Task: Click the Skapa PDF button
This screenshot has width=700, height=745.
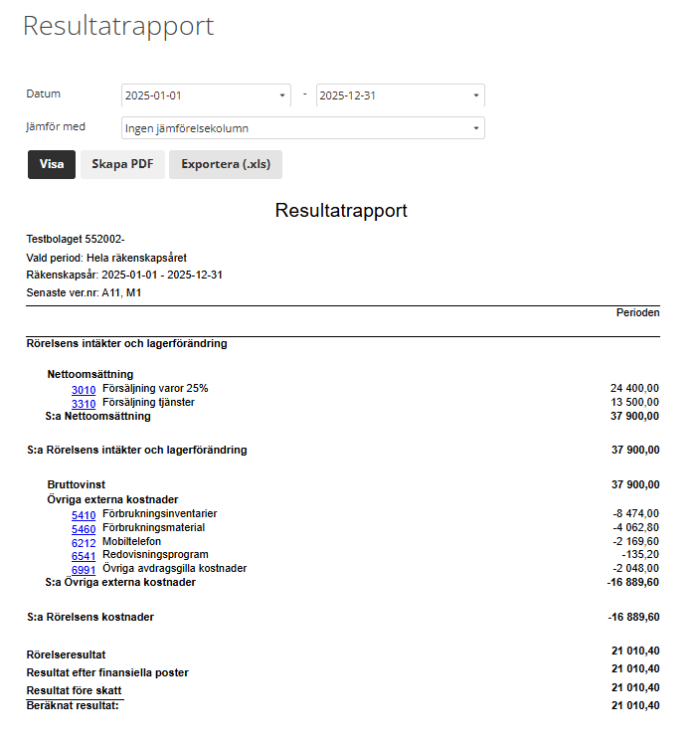Action: (122, 164)
